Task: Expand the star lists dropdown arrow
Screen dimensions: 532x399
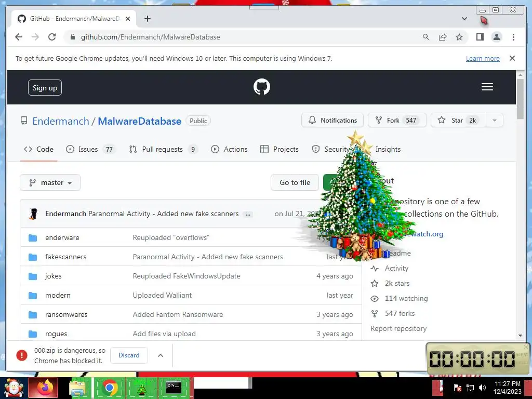Action: [495, 120]
